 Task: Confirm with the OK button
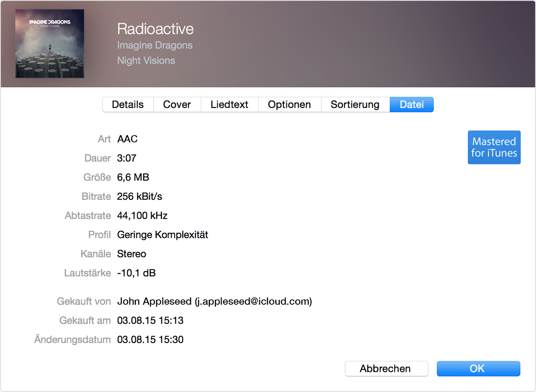click(478, 369)
